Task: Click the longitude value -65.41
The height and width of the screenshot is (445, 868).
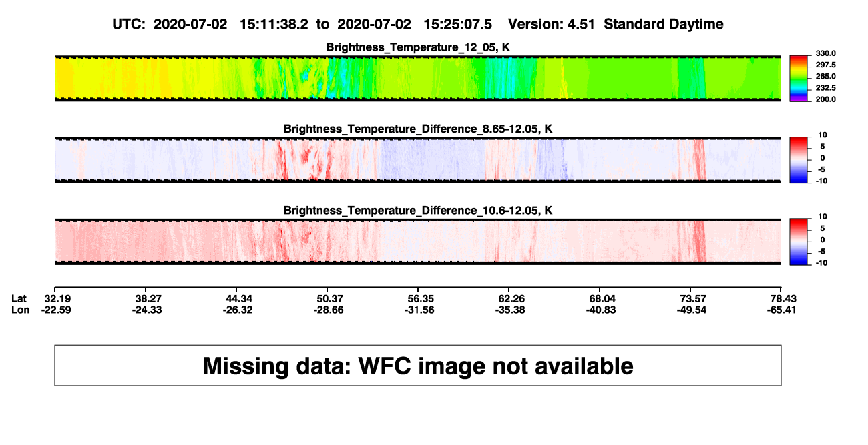Action: coord(781,310)
